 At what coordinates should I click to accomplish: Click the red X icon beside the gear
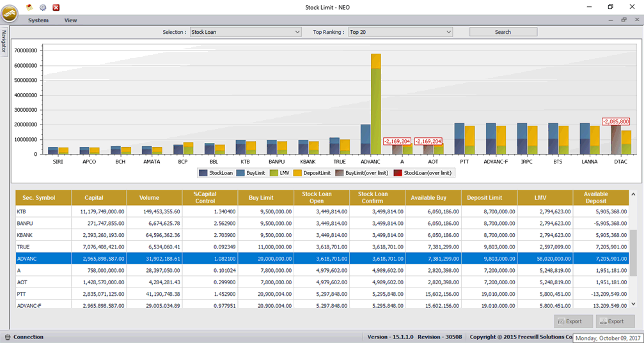[56, 7]
